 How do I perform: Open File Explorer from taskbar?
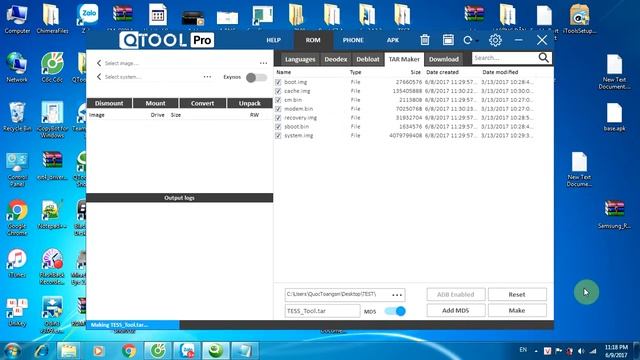[69, 351]
